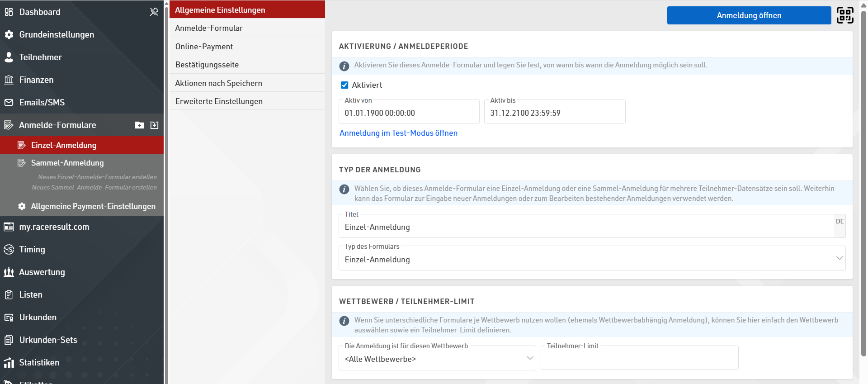Image resolution: width=868 pixels, height=384 pixels.
Task: Uncheck the Aktiviert checkbox
Action: 344,85
